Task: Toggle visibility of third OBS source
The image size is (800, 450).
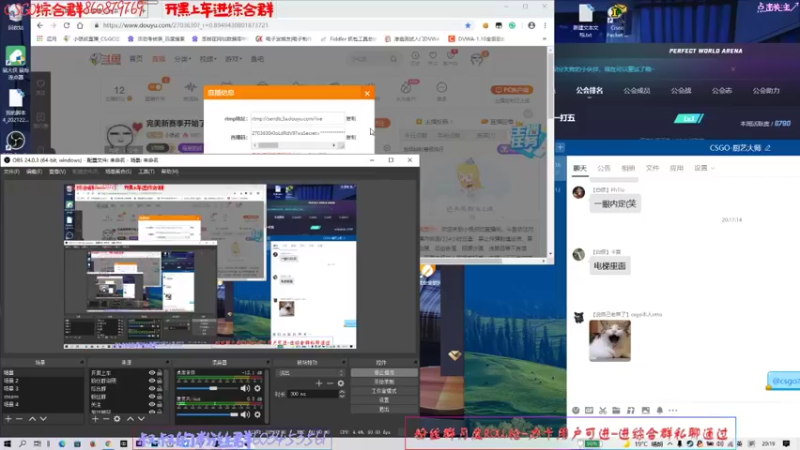Action: 152,388
